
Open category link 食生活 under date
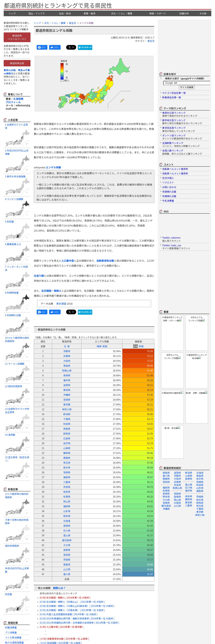(x=151, y=41)
